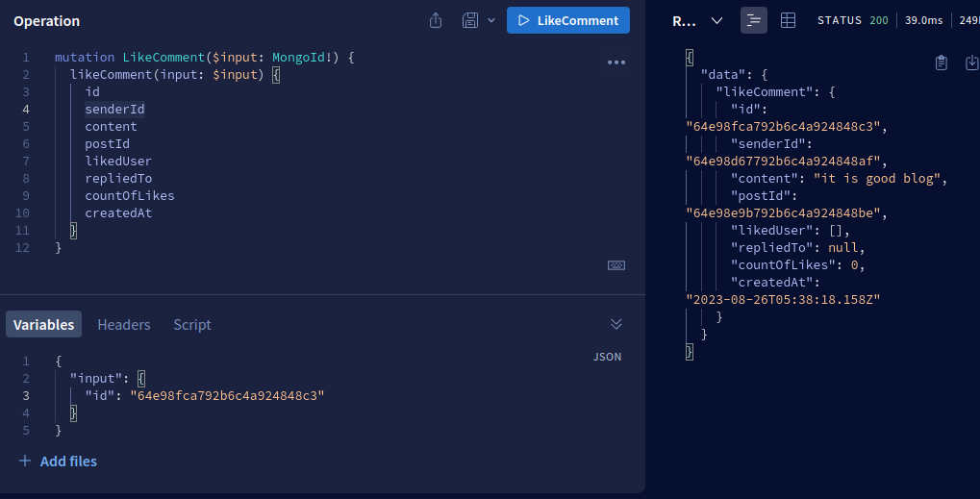The image size is (980, 499).
Task: Copy the response with clipboard icon
Action: (942, 62)
